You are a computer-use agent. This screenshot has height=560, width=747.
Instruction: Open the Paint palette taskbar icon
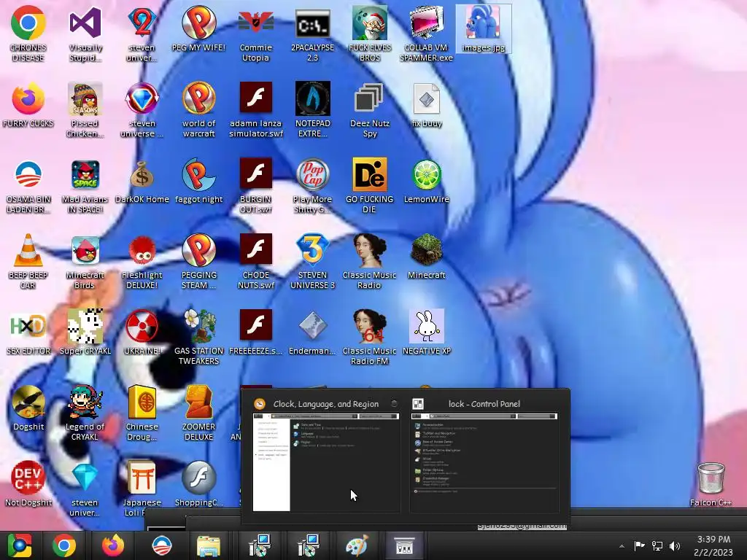(x=356, y=545)
